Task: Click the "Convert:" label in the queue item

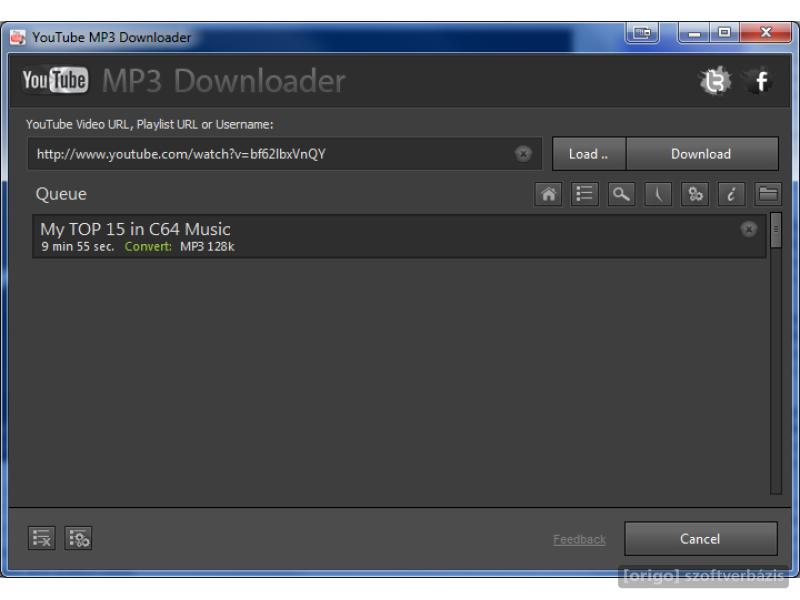Action: point(148,247)
